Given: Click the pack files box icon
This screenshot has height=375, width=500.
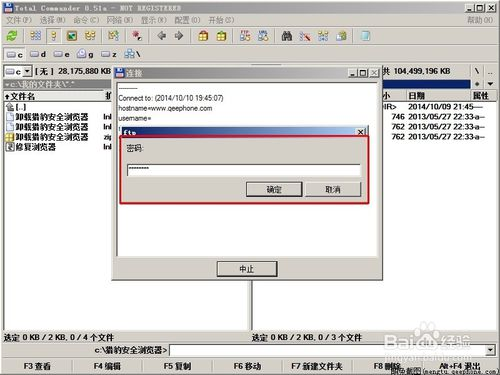Looking at the screenshot, I should point(203,36).
